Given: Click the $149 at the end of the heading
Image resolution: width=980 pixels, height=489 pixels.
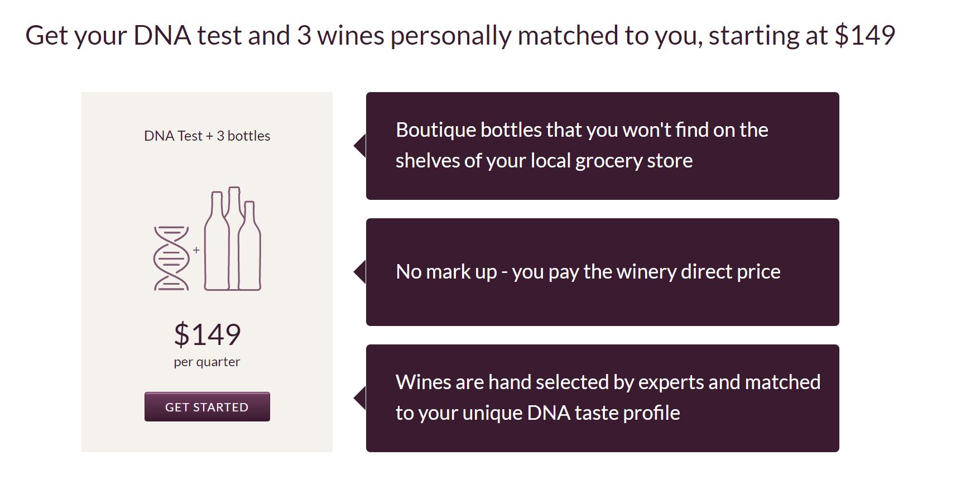Looking at the screenshot, I should click(x=865, y=35).
